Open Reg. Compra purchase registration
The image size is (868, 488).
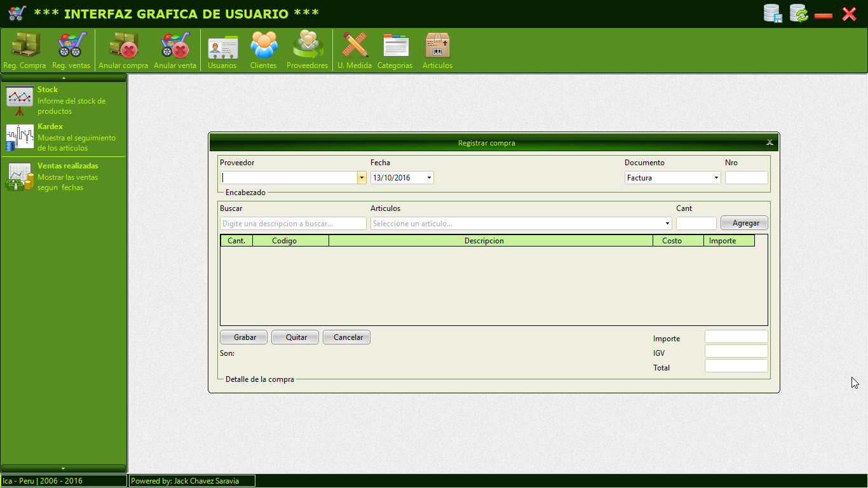pos(25,50)
